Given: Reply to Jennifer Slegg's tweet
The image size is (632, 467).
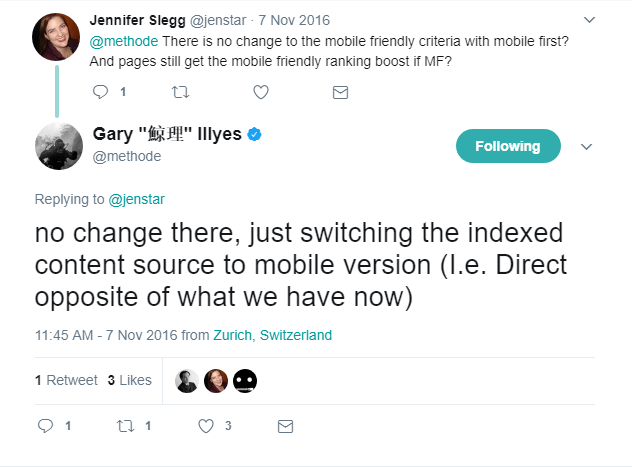Looking at the screenshot, I should [x=100, y=92].
